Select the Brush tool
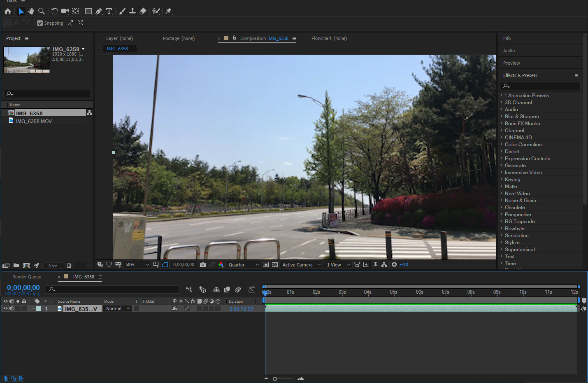The width and height of the screenshot is (588, 383). (122, 11)
